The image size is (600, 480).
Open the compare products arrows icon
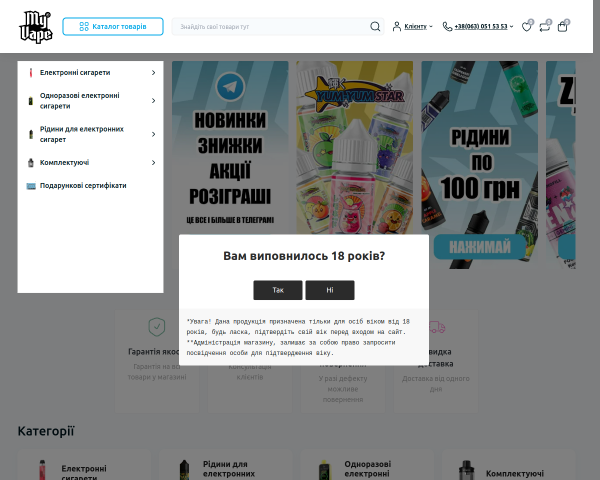545,26
